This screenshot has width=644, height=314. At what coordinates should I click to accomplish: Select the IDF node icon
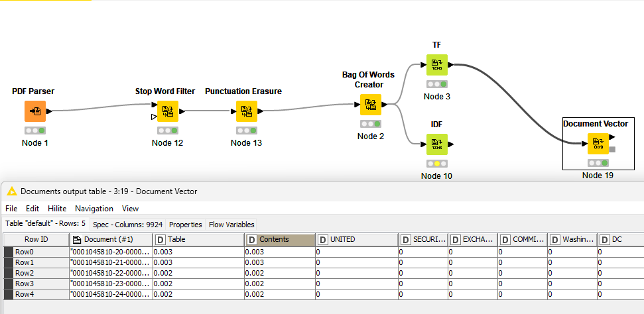(x=436, y=144)
